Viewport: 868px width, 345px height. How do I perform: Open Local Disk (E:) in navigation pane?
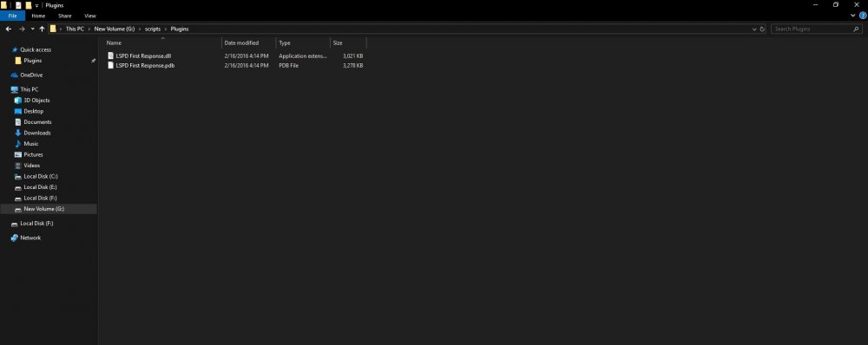pos(41,187)
